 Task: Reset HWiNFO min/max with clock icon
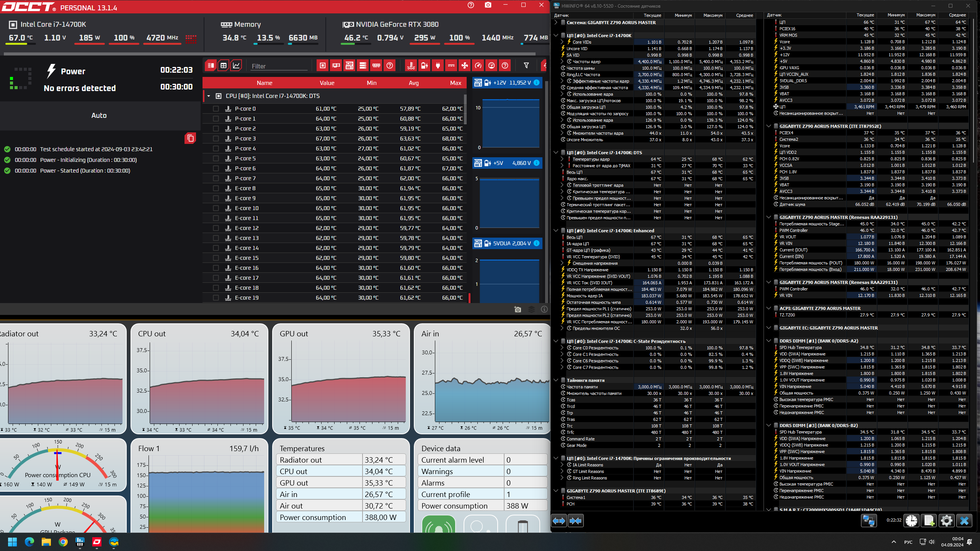pyautogui.click(x=911, y=520)
